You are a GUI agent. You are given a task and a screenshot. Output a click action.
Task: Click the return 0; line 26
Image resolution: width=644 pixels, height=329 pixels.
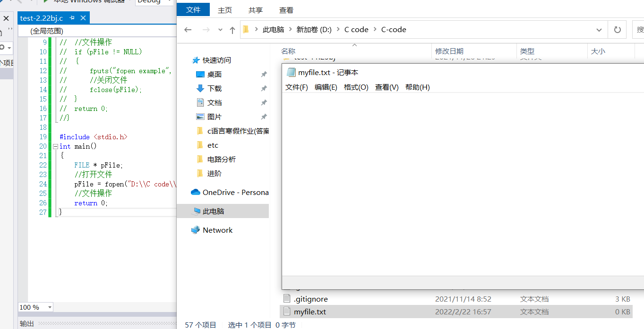(x=91, y=203)
